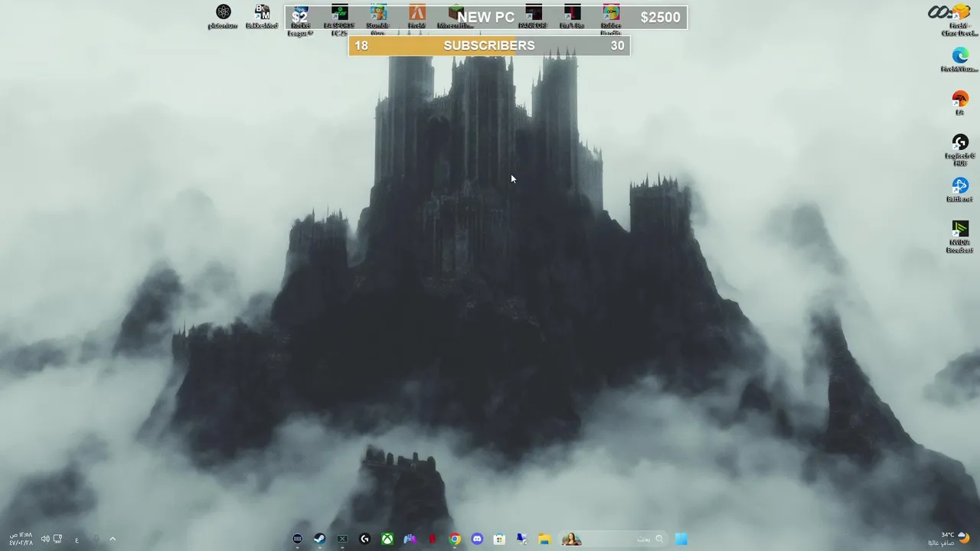This screenshot has width=980, height=551.
Task: Select the Edge-style FiveM Visual shortcut
Action: 960,60
